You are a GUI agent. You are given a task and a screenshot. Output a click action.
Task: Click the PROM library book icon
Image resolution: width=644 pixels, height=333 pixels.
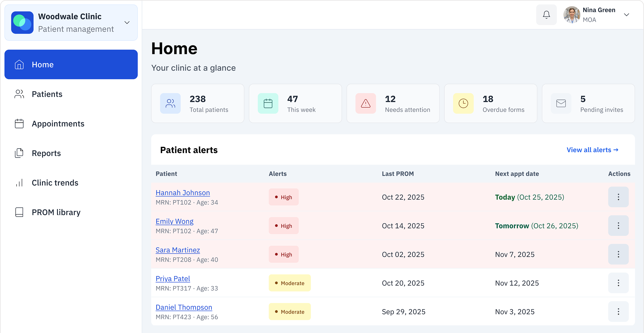[x=19, y=212]
